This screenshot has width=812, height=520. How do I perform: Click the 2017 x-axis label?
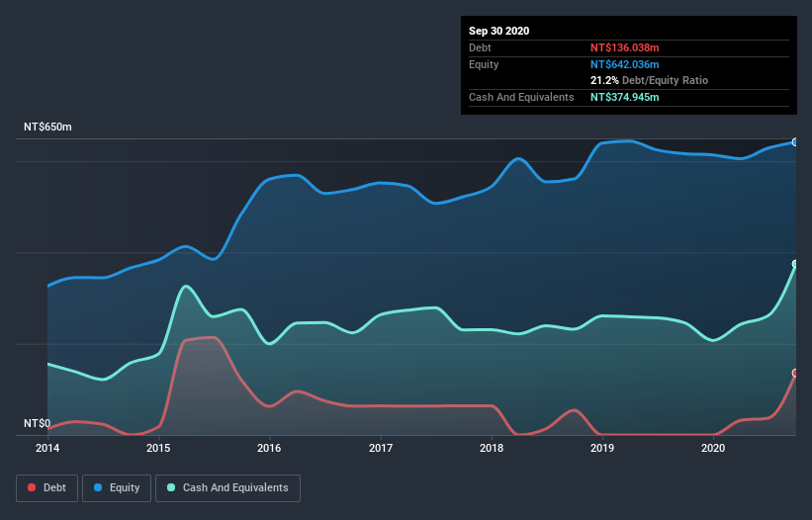coord(381,448)
